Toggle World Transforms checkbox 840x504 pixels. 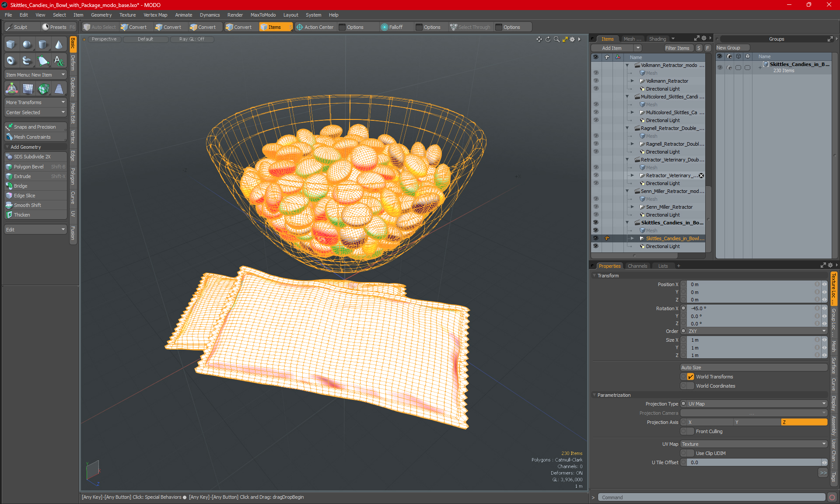pos(690,377)
